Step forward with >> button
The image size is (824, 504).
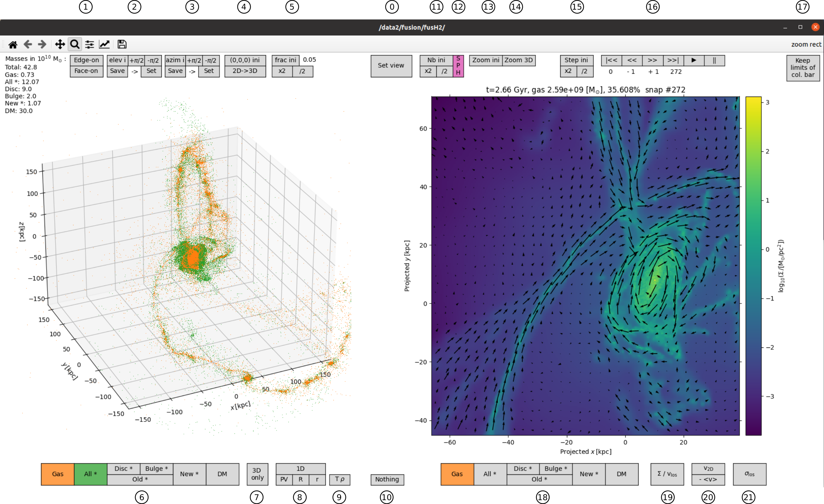tap(652, 61)
